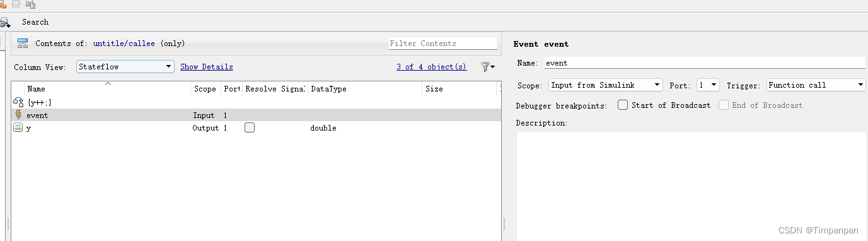Click the 3 of 4 object(s) link
This screenshot has width=868, height=241.
tap(432, 67)
